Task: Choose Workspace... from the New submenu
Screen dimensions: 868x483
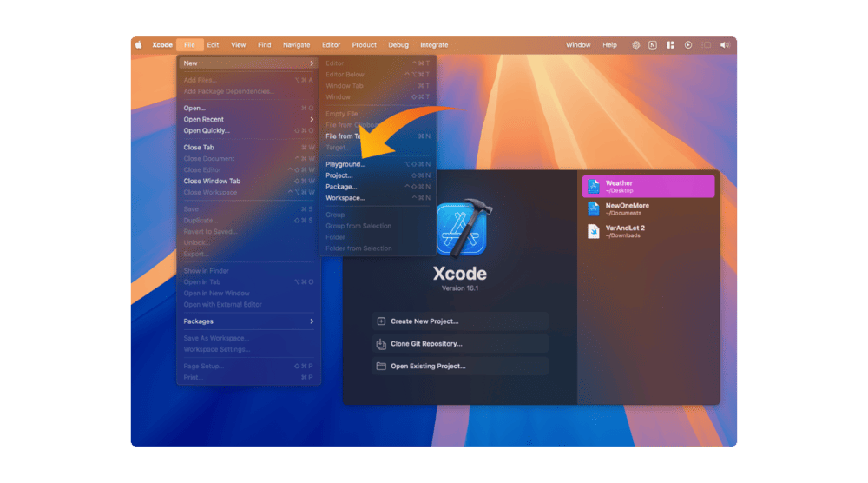Action: pos(378,198)
